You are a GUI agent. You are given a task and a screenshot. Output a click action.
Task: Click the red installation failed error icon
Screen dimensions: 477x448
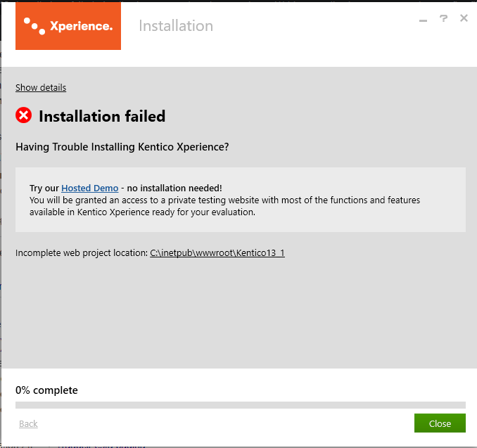(24, 115)
